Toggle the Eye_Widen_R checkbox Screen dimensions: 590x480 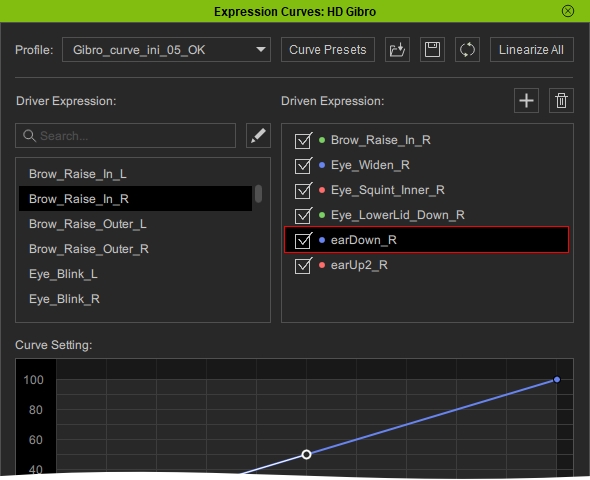(303, 166)
